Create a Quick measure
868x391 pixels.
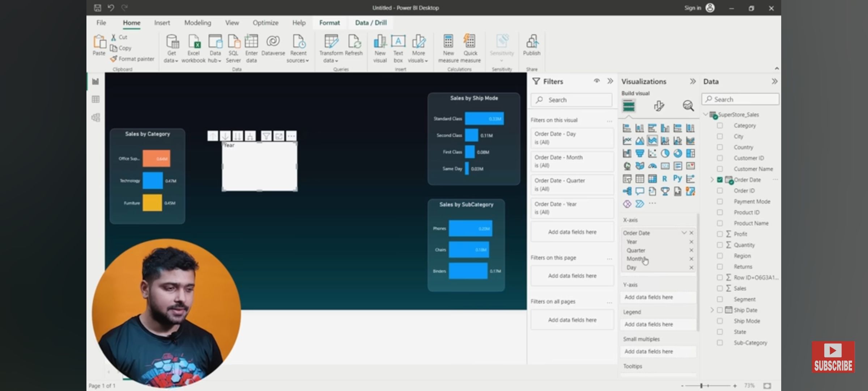470,49
